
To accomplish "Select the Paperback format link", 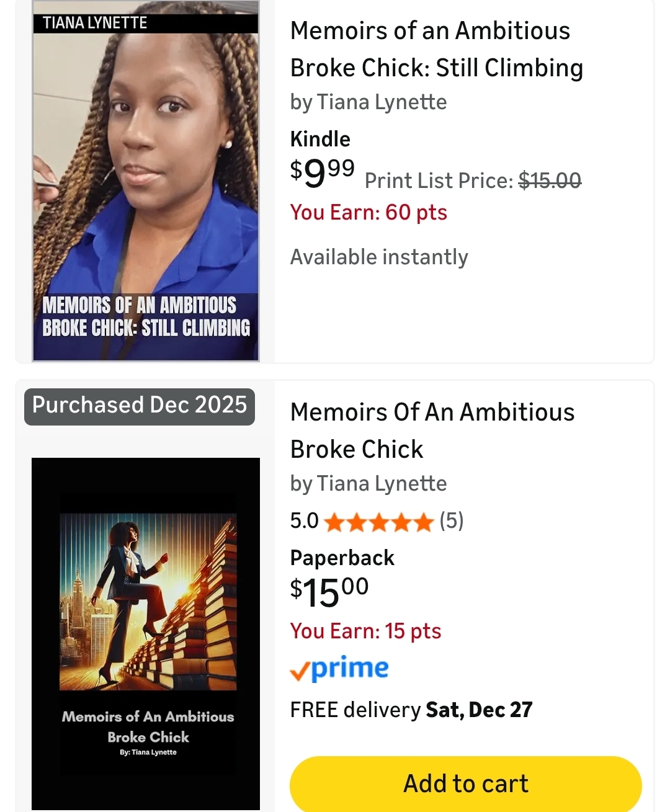I will click(x=342, y=558).
